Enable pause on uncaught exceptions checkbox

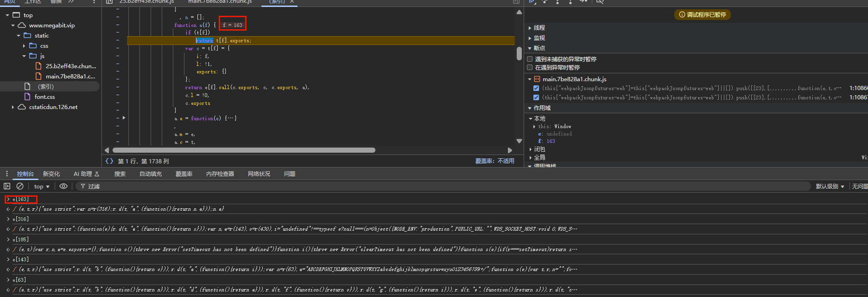pos(530,59)
